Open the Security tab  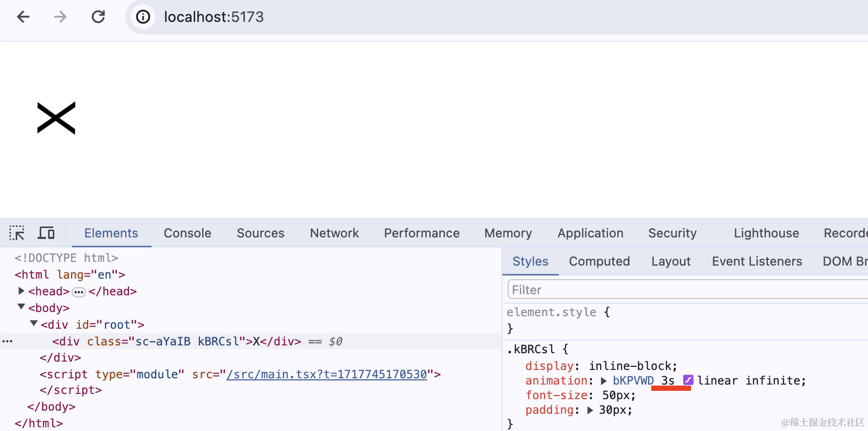[673, 233]
